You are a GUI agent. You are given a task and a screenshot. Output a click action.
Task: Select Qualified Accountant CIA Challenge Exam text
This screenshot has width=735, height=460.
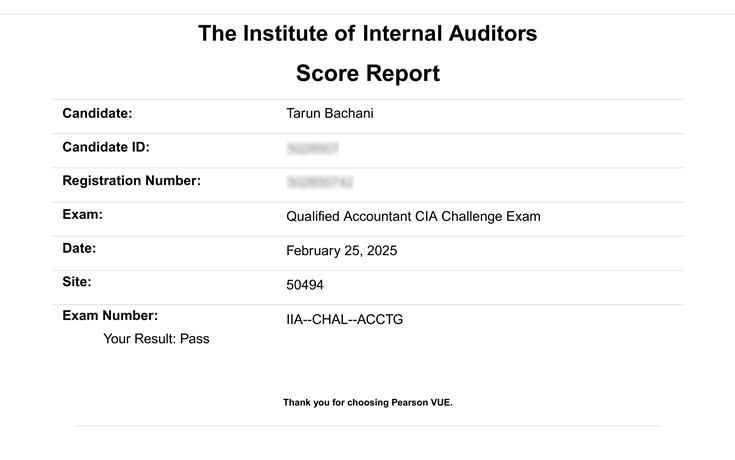[413, 217]
